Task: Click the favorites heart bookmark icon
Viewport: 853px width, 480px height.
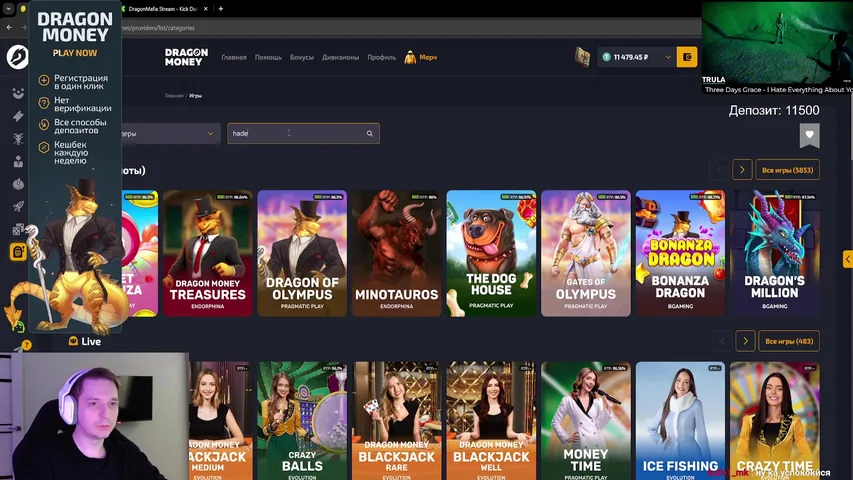Action: pos(810,135)
